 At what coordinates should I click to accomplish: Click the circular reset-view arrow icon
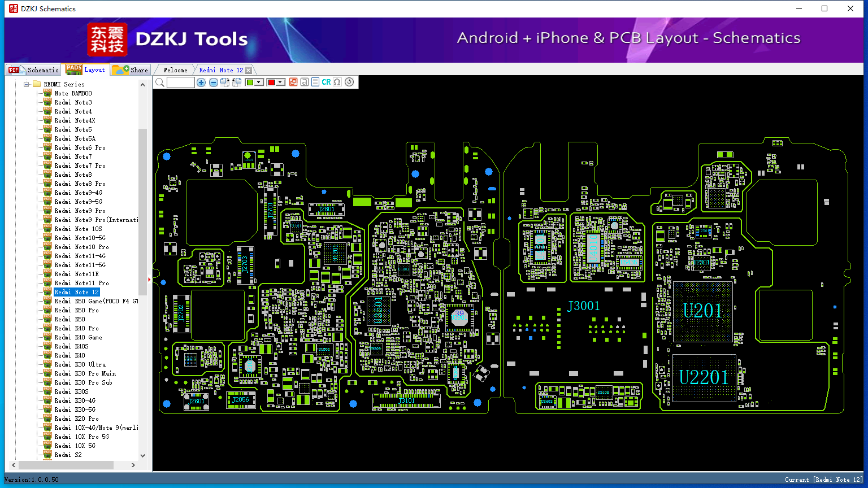click(349, 82)
